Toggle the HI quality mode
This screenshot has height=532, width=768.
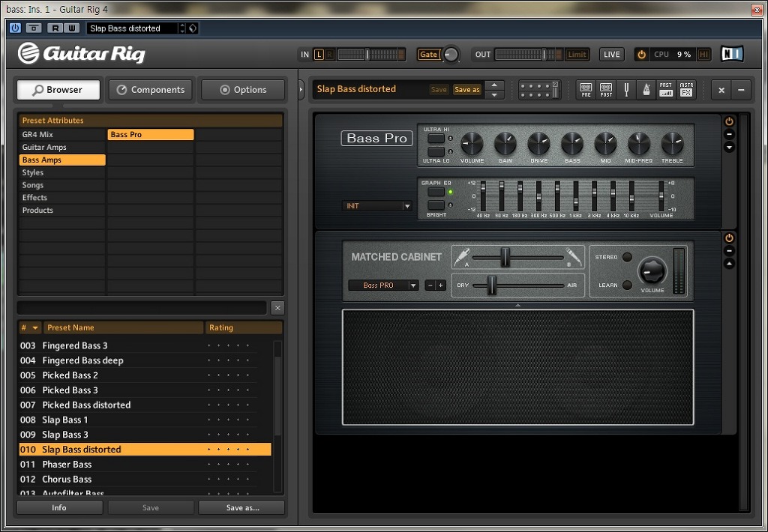(703, 55)
